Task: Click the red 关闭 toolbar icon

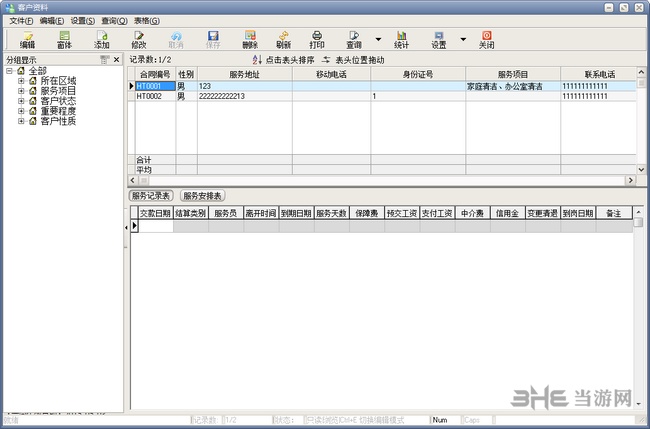Action: (486, 39)
